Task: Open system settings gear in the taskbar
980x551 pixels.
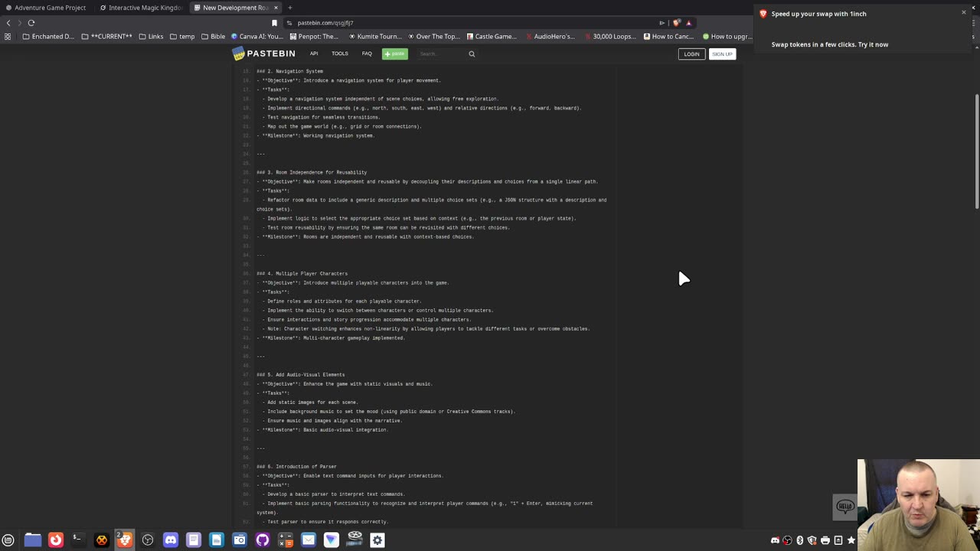Action: pyautogui.click(x=377, y=540)
